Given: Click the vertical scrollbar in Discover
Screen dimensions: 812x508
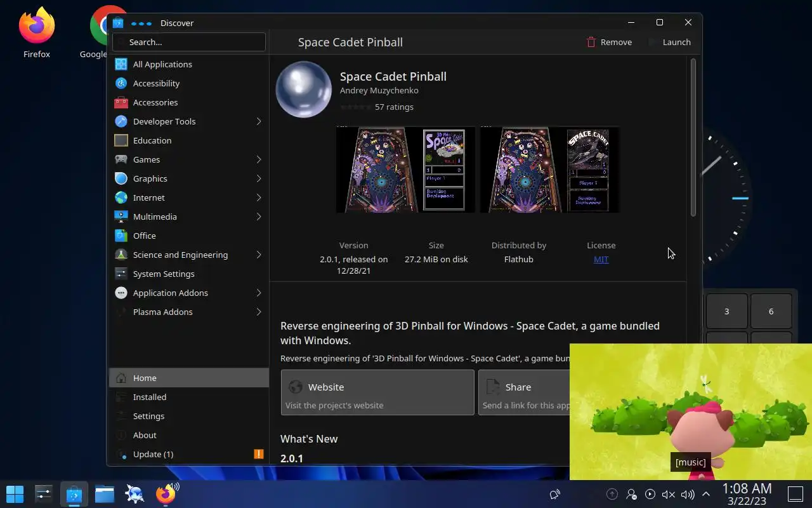Looking at the screenshot, I should coord(693,137).
